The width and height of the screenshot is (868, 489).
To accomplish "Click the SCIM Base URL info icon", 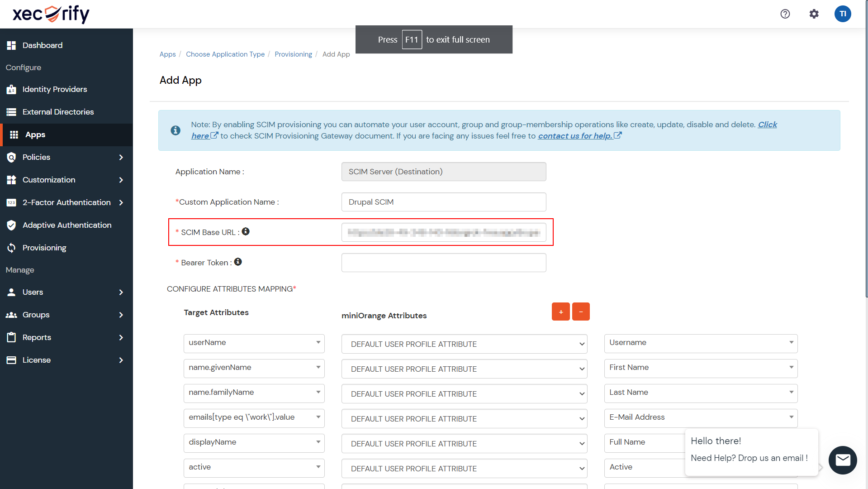I will tap(246, 231).
